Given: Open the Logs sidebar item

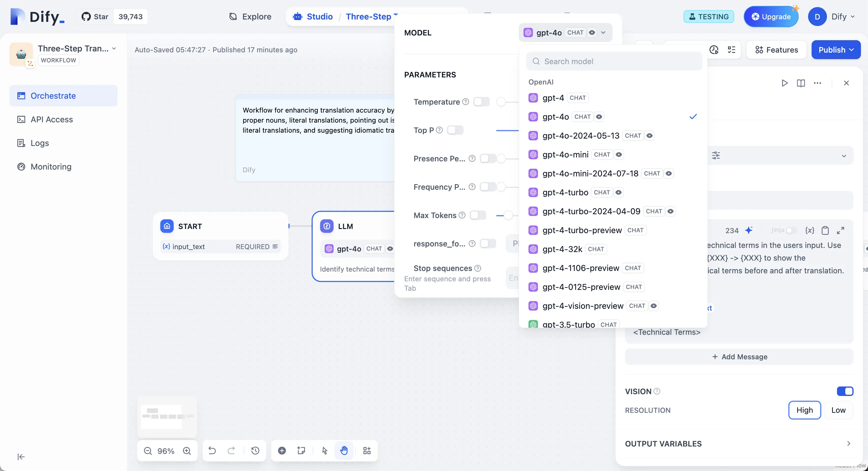Looking at the screenshot, I should pos(40,143).
